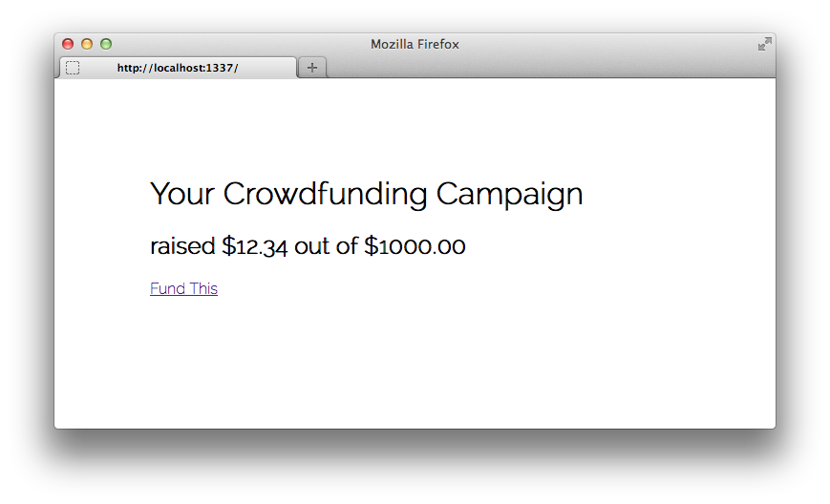Screen dimensions: 830x504
Task: Click the word Crowdfunding in the heading
Action: coord(325,193)
